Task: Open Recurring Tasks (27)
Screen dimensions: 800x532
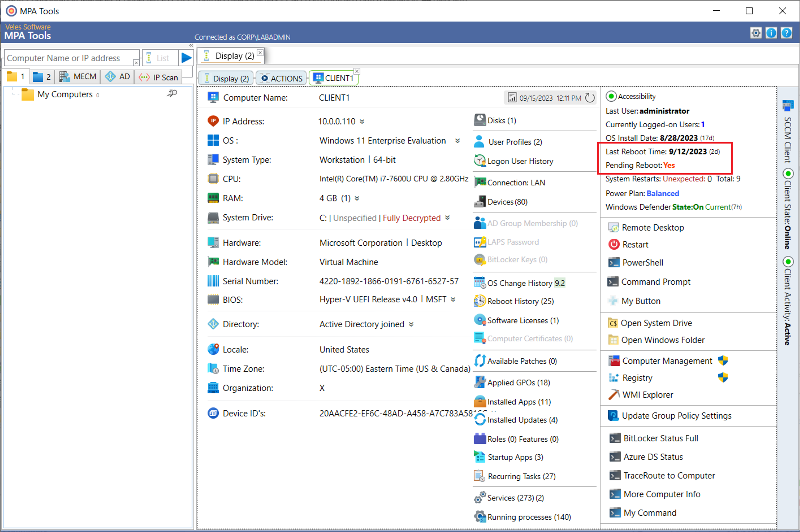Action: [x=515, y=476]
